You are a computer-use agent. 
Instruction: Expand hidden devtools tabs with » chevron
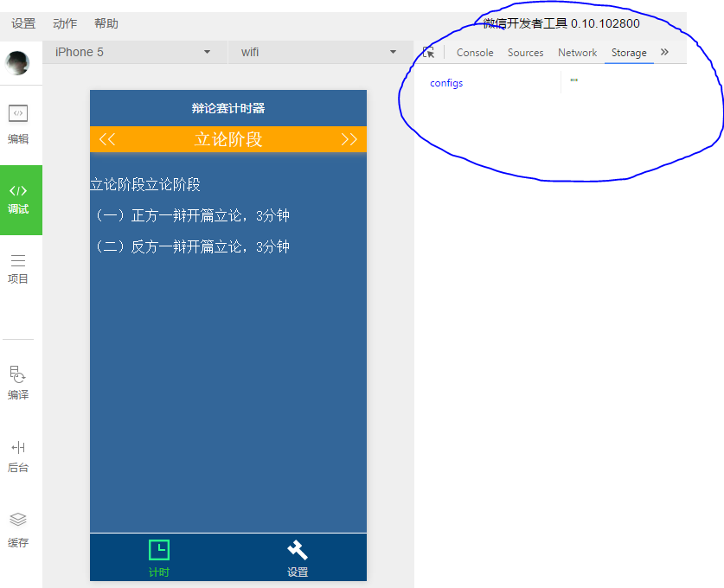coord(664,52)
